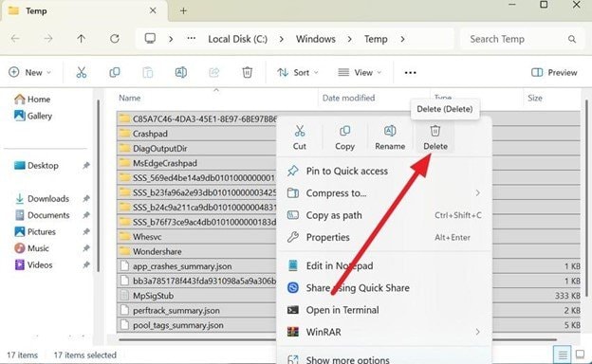This screenshot has height=364, width=592.
Task: Choose Copy in the context menu
Action: 344,137
